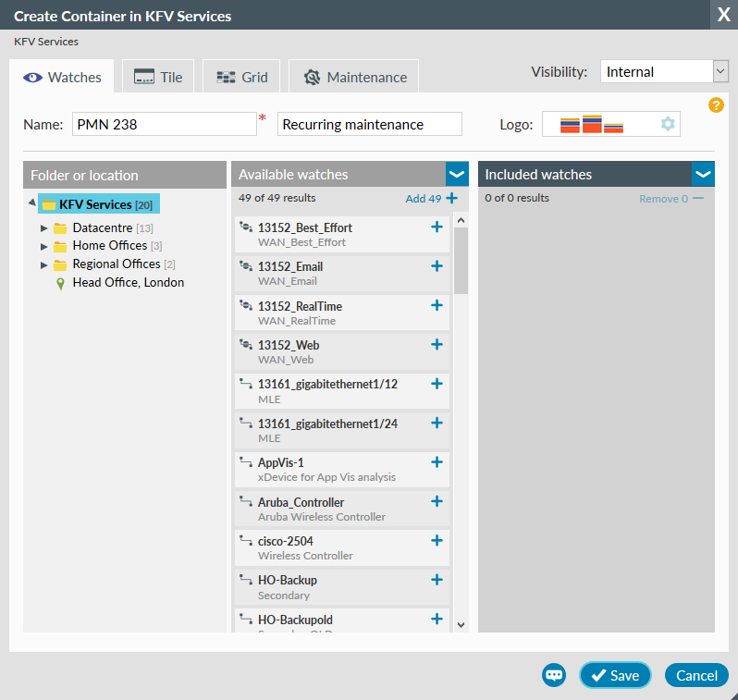Viewport: 738px width, 700px height.
Task: Add 13161_gigabitethernet1/12 via its plus icon
Action: coord(437,384)
